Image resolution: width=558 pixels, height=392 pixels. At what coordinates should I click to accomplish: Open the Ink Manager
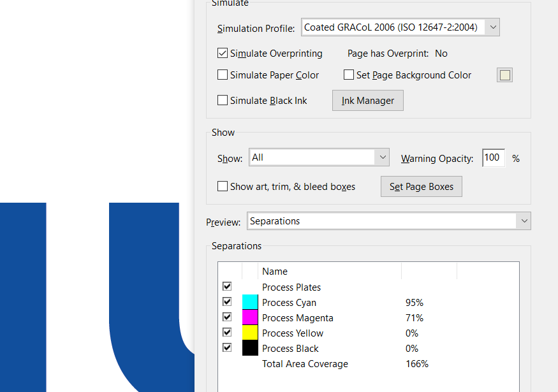click(367, 100)
